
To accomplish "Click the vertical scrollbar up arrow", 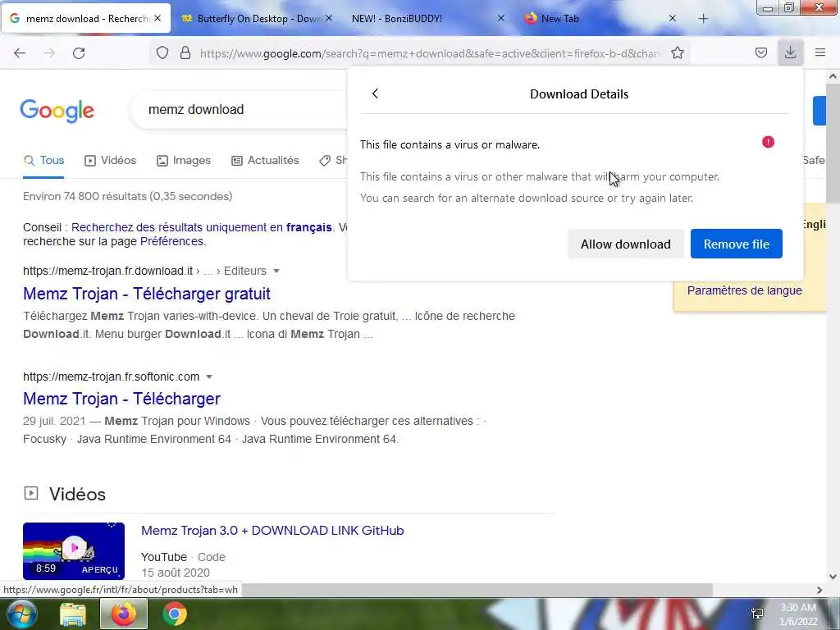I will (x=833, y=76).
